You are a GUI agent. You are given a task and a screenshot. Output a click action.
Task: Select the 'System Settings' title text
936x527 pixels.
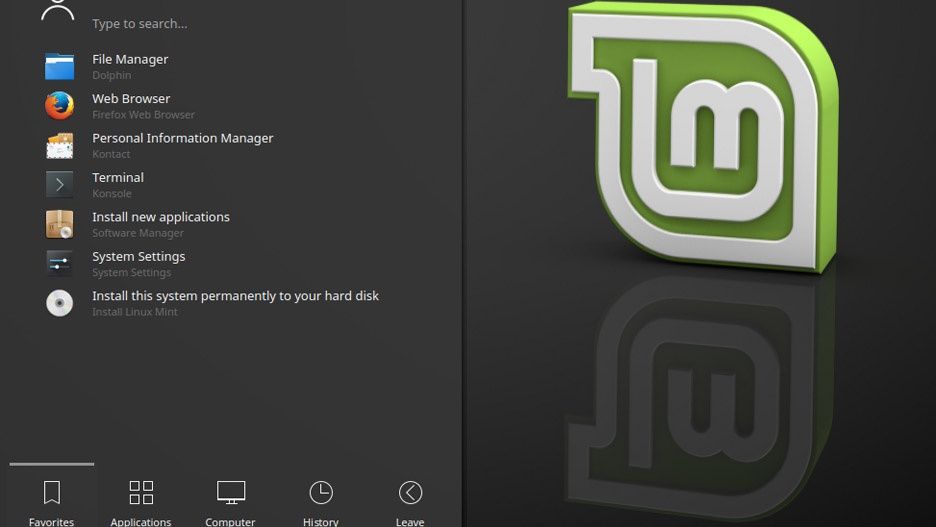click(138, 257)
